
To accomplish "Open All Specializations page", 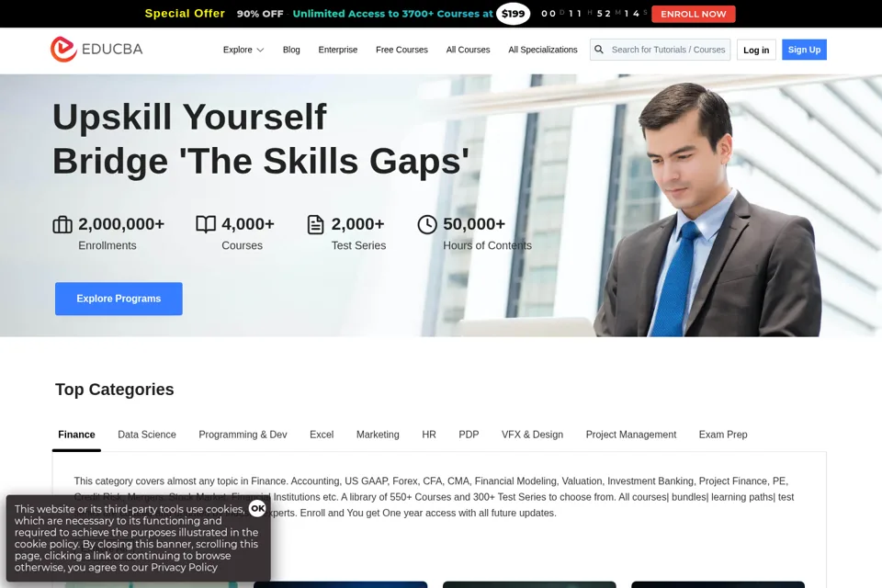I will click(543, 50).
